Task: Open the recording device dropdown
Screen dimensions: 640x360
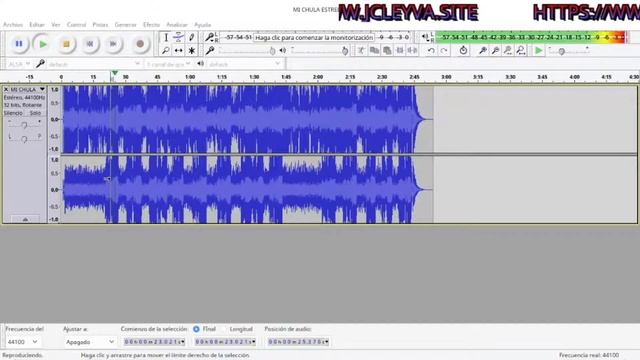Action: point(94,64)
